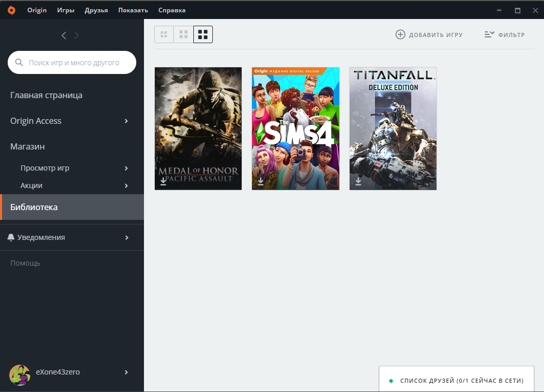
Task: Click The Sims 4 download arrow
Action: coord(261,181)
